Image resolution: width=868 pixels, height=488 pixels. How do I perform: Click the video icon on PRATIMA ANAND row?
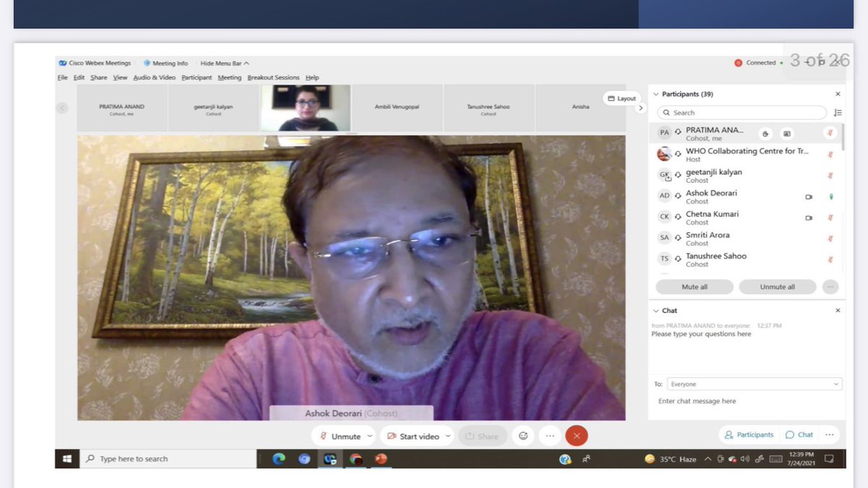[x=787, y=134]
